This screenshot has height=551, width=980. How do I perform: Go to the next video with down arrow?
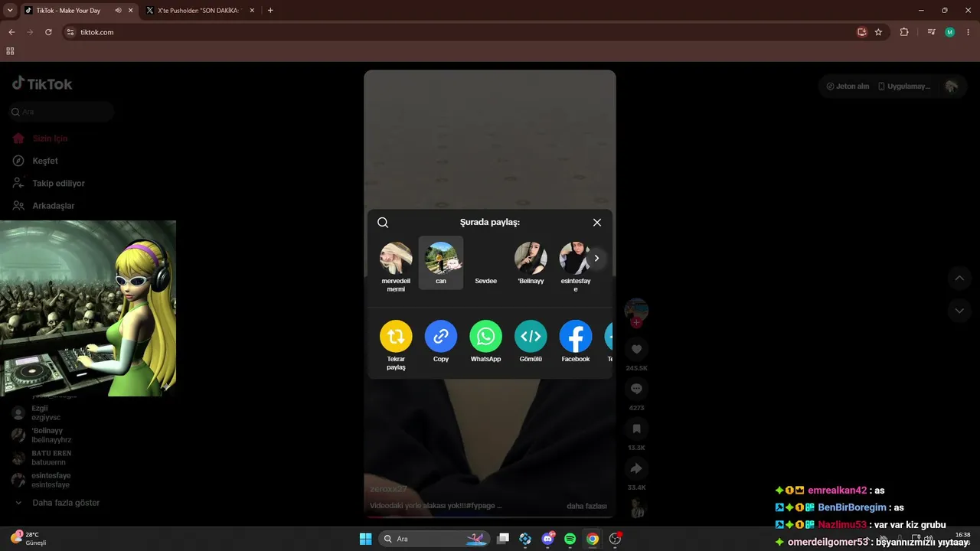tap(959, 311)
